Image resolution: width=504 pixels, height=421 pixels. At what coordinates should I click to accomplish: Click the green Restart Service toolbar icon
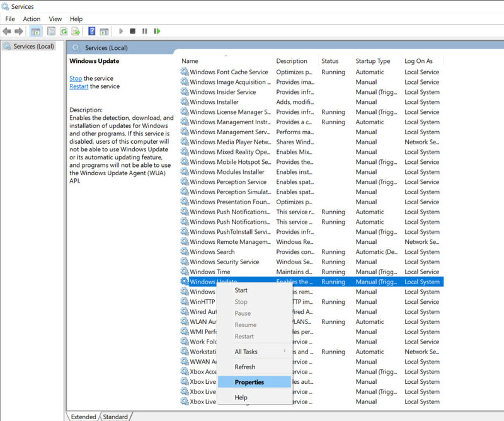pyautogui.click(x=157, y=32)
